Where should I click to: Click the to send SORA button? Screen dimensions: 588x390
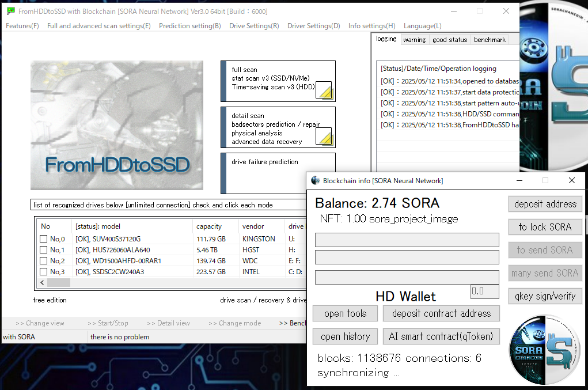(x=545, y=250)
